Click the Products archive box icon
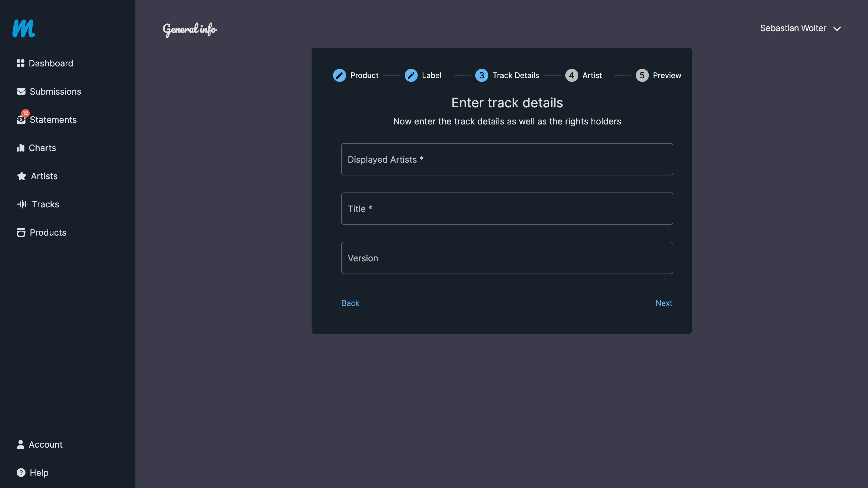Screen dimensions: 868x488 point(21,232)
